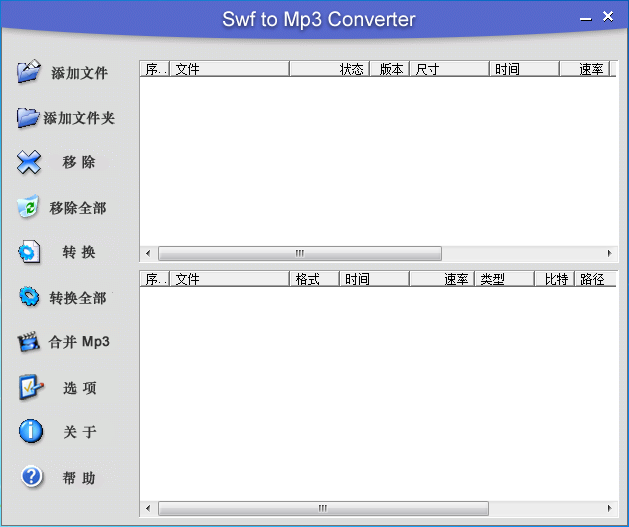
Task: Click the 添加文件夹 text label
Action: pos(79,118)
